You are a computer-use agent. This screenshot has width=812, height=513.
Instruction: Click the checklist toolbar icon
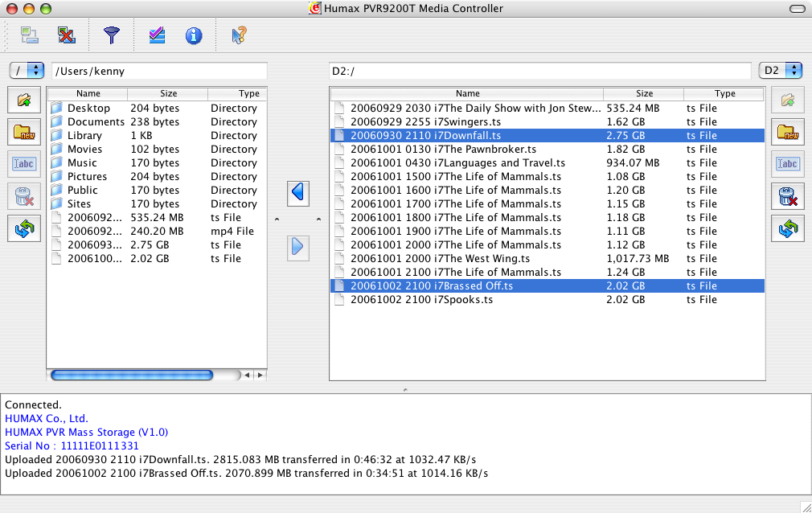click(157, 35)
